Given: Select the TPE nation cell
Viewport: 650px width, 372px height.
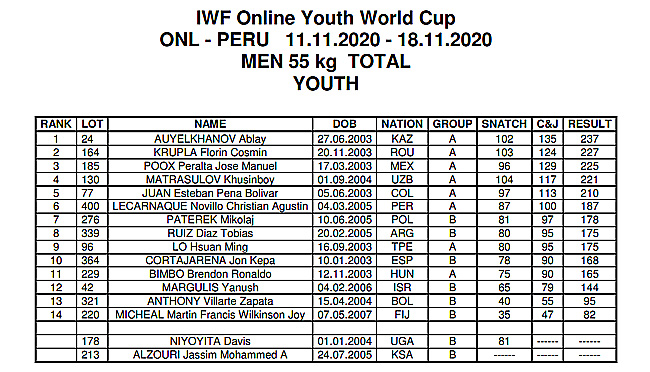Looking at the screenshot, I should [402, 247].
